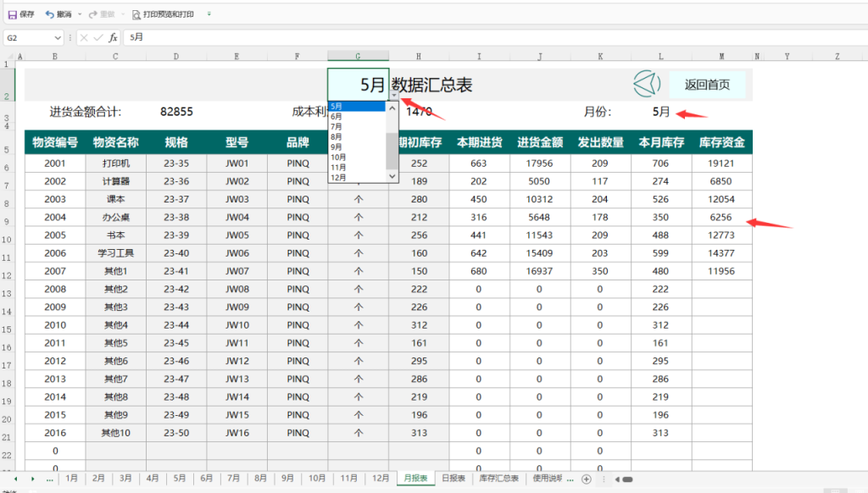Click the formula bar containing 5月
The image size is (868, 493).
[x=495, y=37]
